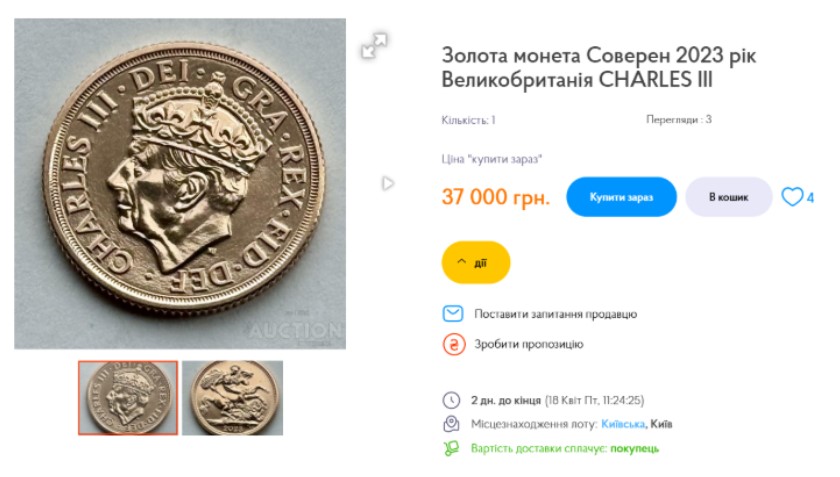Viewport: 840px width, 477px height.
Task: Click the location pin icon
Action: click(452, 423)
